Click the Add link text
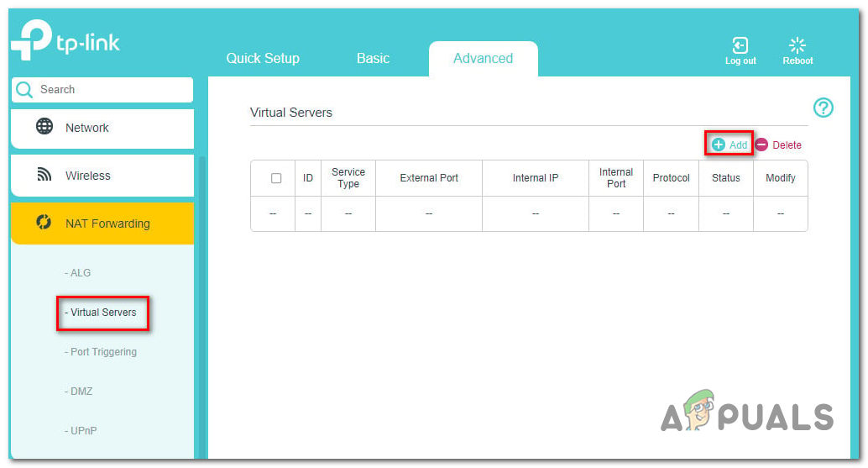Screen dimensions: 868x468 739,145
